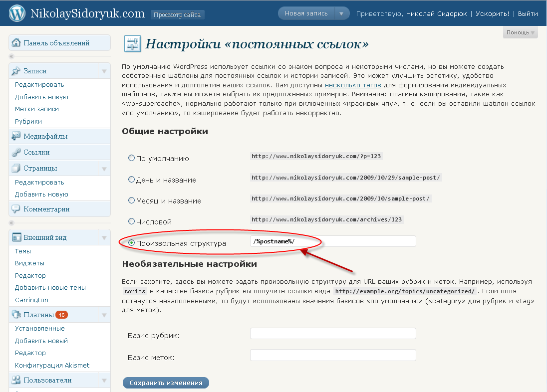
Task: Click the Ссылки chain icon
Action: tap(16, 152)
